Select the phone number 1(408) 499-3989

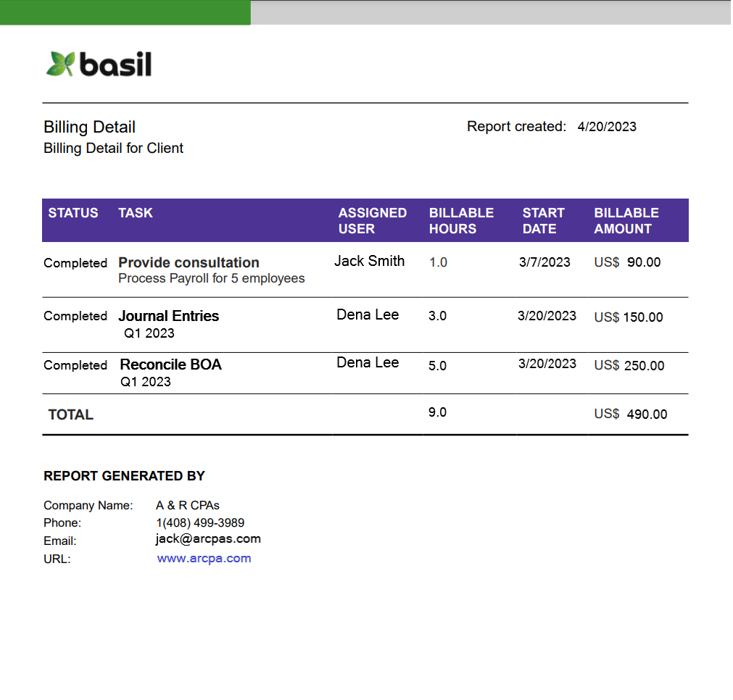click(200, 522)
